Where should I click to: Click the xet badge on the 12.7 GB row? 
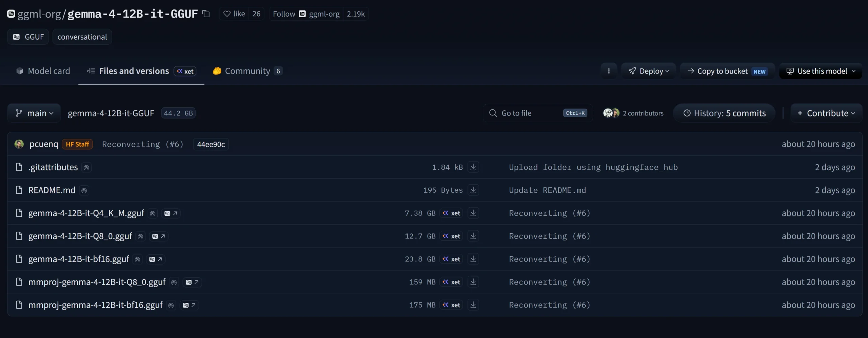(x=452, y=236)
